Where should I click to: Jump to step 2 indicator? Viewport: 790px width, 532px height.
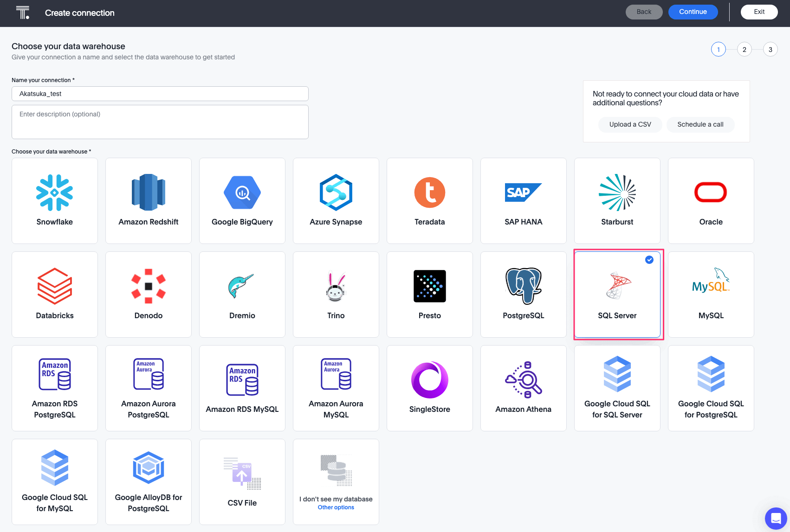[745, 49]
